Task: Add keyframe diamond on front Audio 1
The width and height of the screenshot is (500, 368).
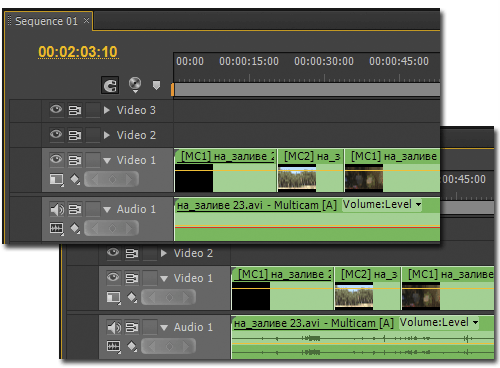Action: [x=112, y=229]
